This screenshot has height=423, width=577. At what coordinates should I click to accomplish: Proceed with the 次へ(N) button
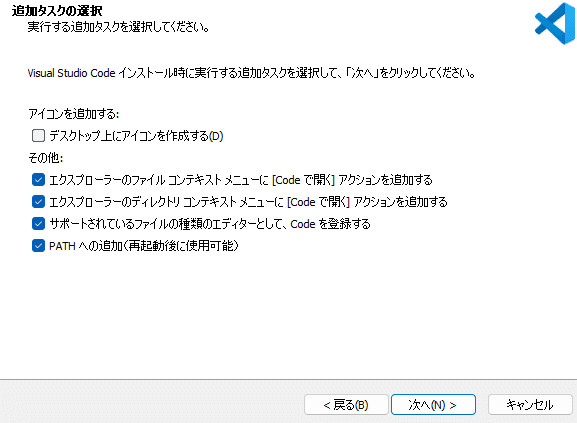tap(433, 405)
